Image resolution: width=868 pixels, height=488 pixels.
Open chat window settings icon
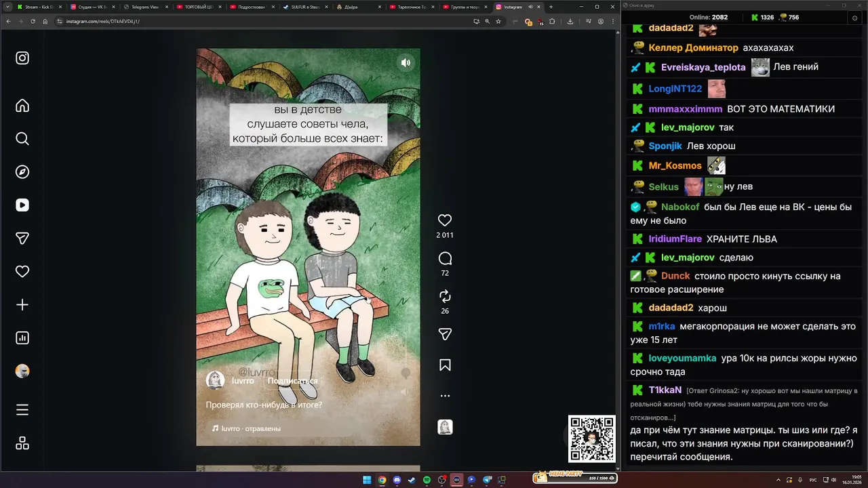point(854,18)
